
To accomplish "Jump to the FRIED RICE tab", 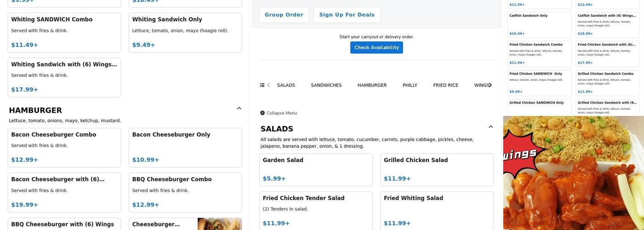I will (445, 85).
